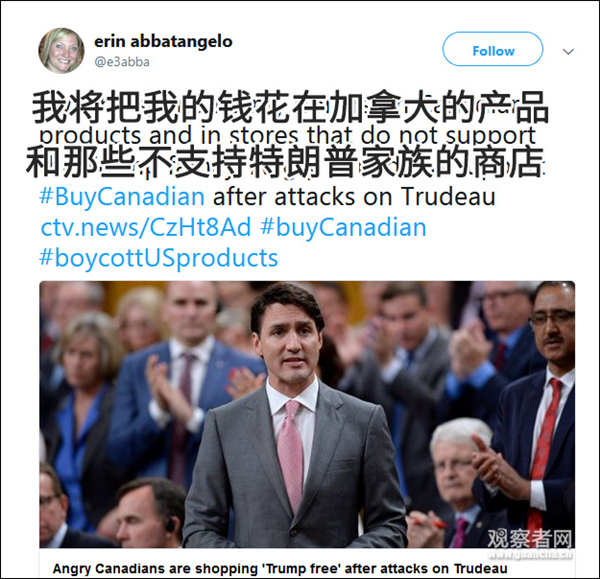
Task: Click the 'products and in stores' tweet text
Action: [x=287, y=135]
